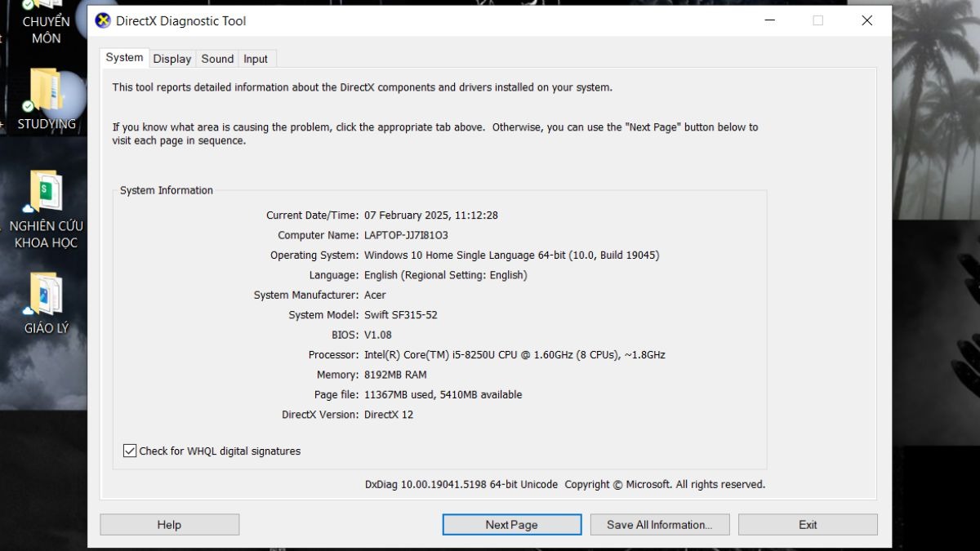
Task: Switch to the System tab
Action: click(124, 58)
